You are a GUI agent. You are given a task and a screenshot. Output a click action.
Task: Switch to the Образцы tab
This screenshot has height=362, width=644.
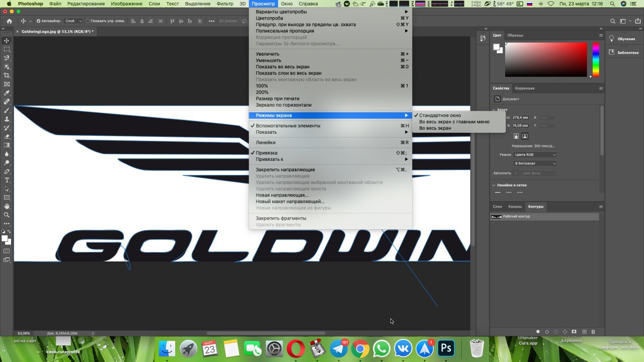(x=515, y=35)
